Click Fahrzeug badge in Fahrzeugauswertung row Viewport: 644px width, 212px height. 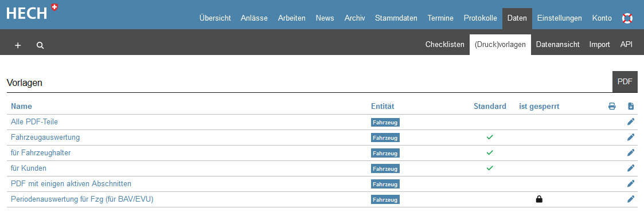pyautogui.click(x=385, y=138)
